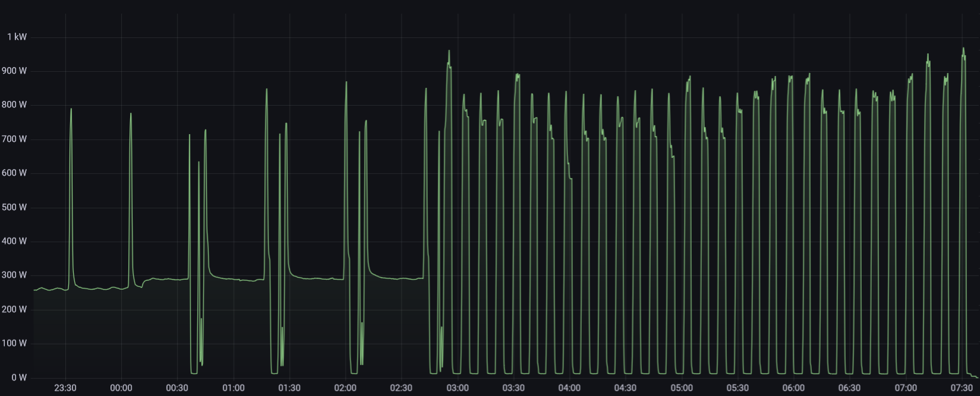Click the 02:00 time axis label
This screenshot has width=980, height=396.
click(x=345, y=388)
